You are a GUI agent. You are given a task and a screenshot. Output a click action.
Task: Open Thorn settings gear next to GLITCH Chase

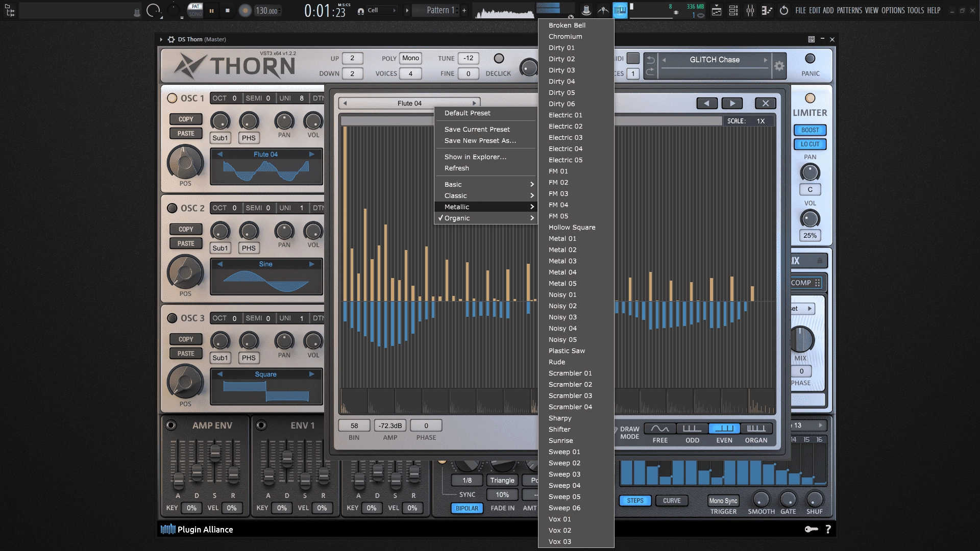click(x=779, y=66)
